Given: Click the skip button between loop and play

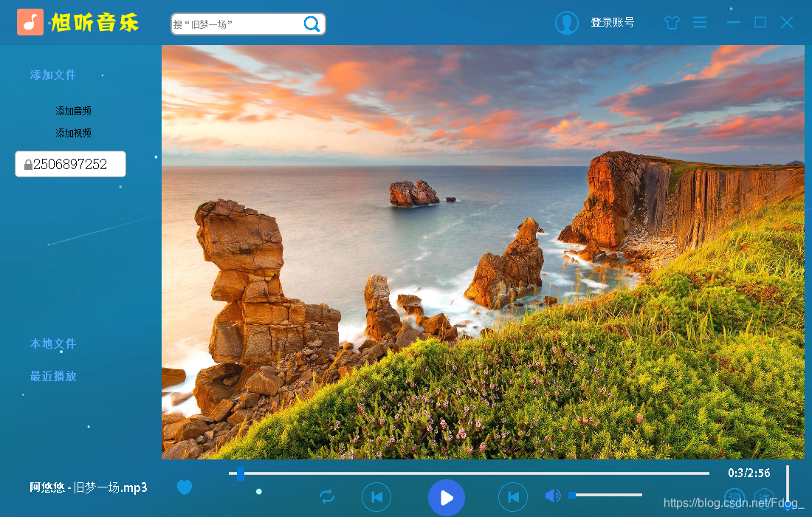Looking at the screenshot, I should click(x=376, y=497).
